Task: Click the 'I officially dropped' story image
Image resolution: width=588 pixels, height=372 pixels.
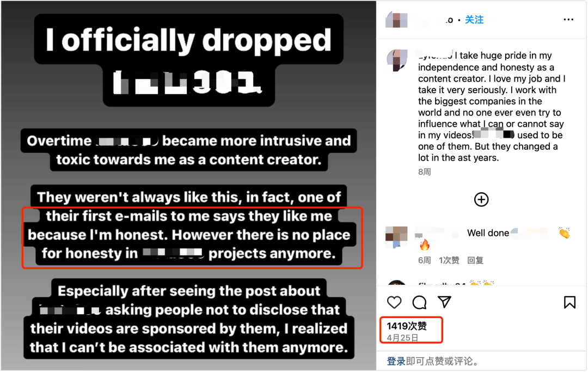Action: (x=188, y=185)
